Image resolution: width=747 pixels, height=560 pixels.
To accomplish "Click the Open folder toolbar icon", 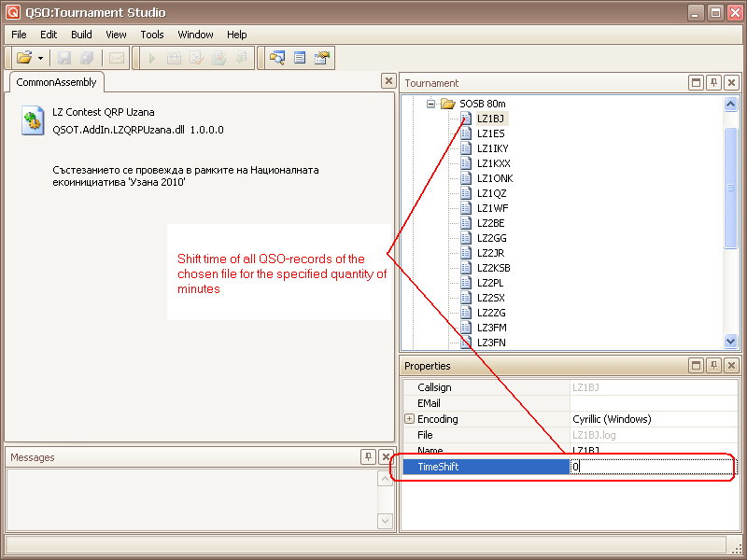I will pyautogui.click(x=23, y=58).
